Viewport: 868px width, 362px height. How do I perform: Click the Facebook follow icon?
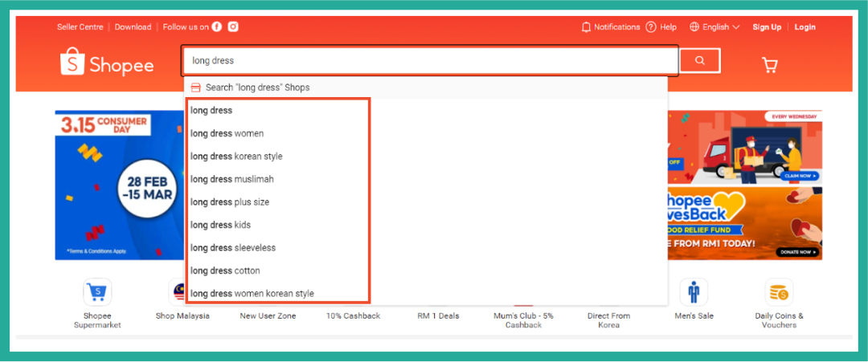217,26
